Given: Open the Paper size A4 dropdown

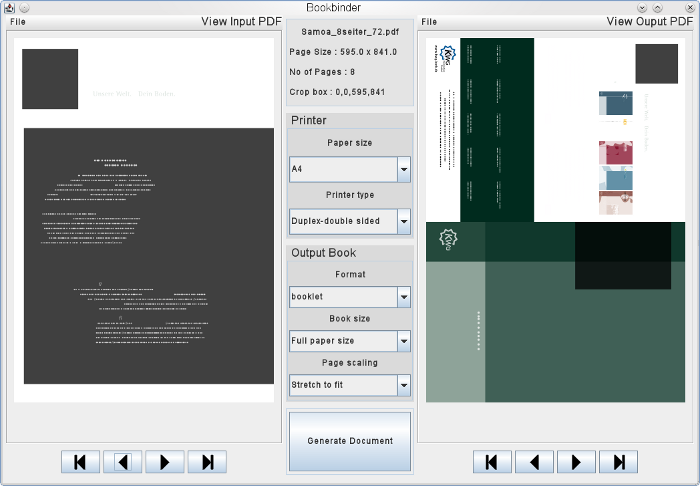Looking at the screenshot, I should click(350, 170).
